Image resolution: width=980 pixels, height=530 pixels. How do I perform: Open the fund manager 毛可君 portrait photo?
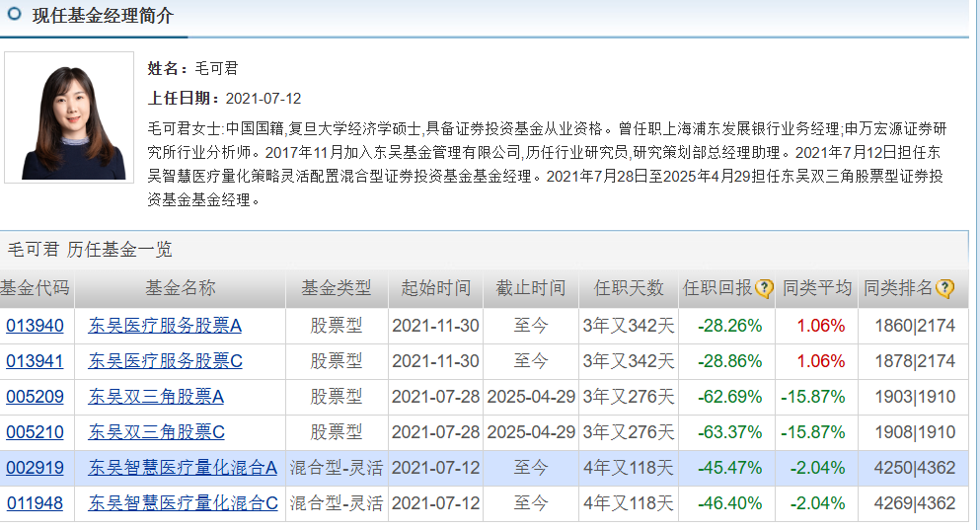pyautogui.click(x=69, y=117)
